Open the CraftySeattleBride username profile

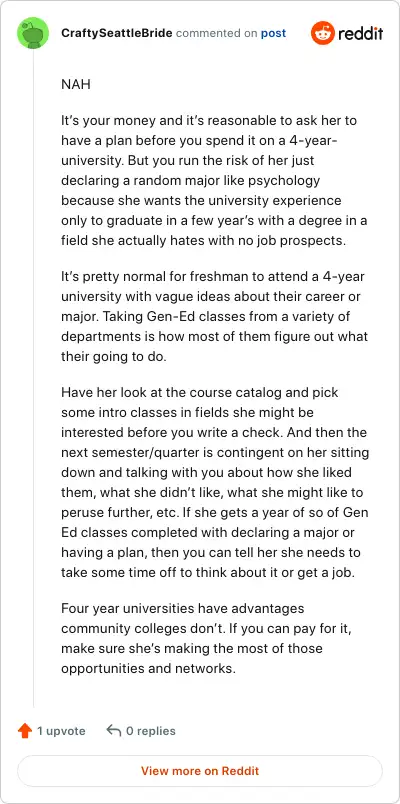click(117, 33)
